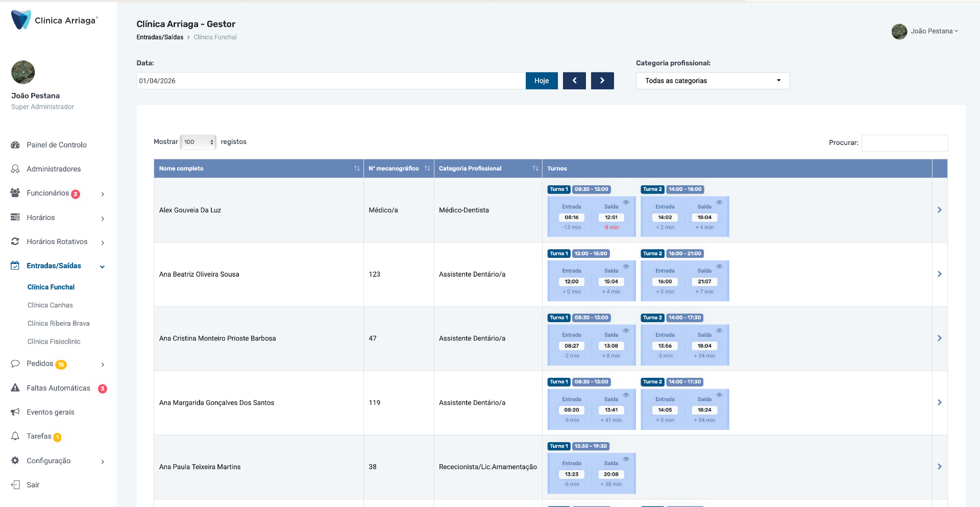Screen dimensions: 980x507
Task: Click the Hoje button
Action: coord(542,81)
